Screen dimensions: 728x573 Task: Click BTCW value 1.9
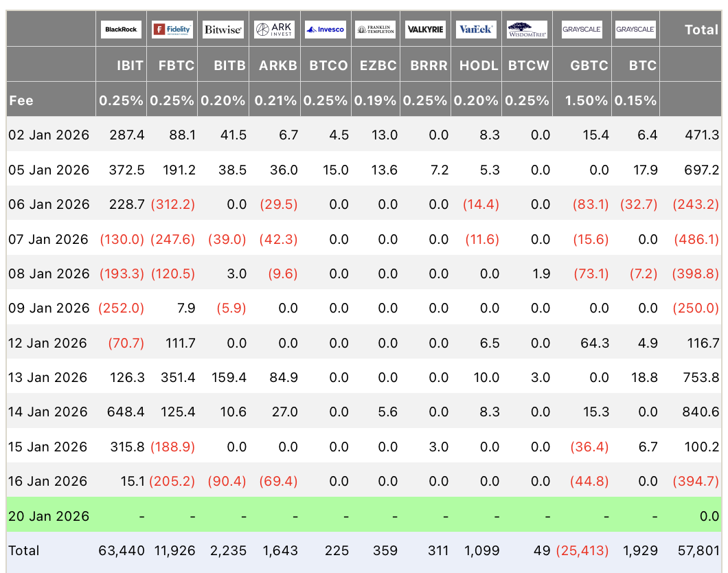[541, 273]
